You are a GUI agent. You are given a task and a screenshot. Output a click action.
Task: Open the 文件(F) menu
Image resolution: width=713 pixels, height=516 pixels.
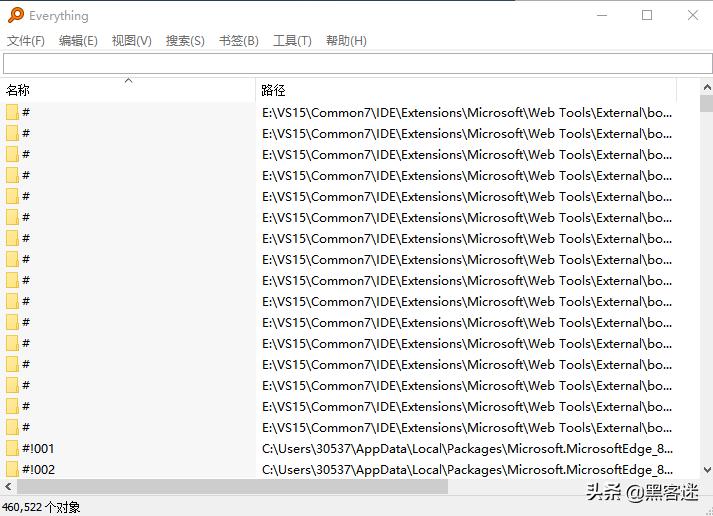25,41
